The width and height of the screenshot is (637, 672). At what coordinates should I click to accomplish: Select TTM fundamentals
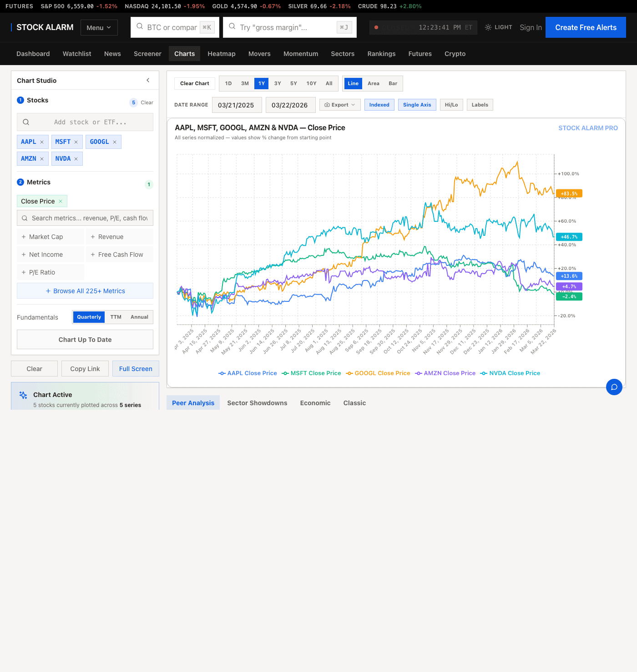[x=116, y=317]
